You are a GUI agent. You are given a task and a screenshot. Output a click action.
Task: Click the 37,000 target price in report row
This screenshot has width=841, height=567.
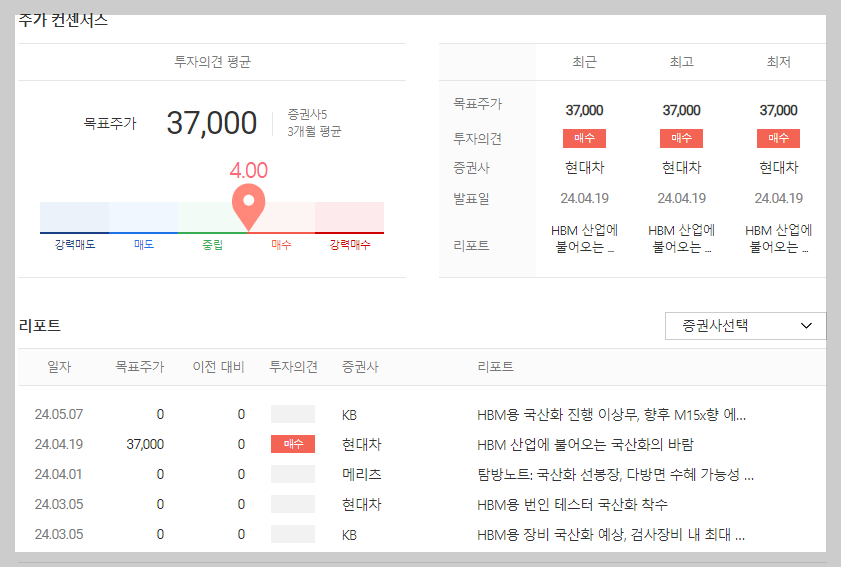tap(145, 445)
